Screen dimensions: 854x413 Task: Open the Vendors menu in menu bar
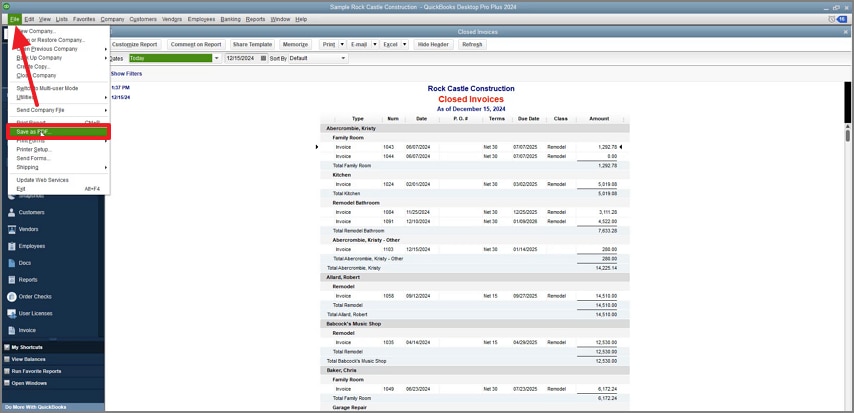click(x=172, y=19)
